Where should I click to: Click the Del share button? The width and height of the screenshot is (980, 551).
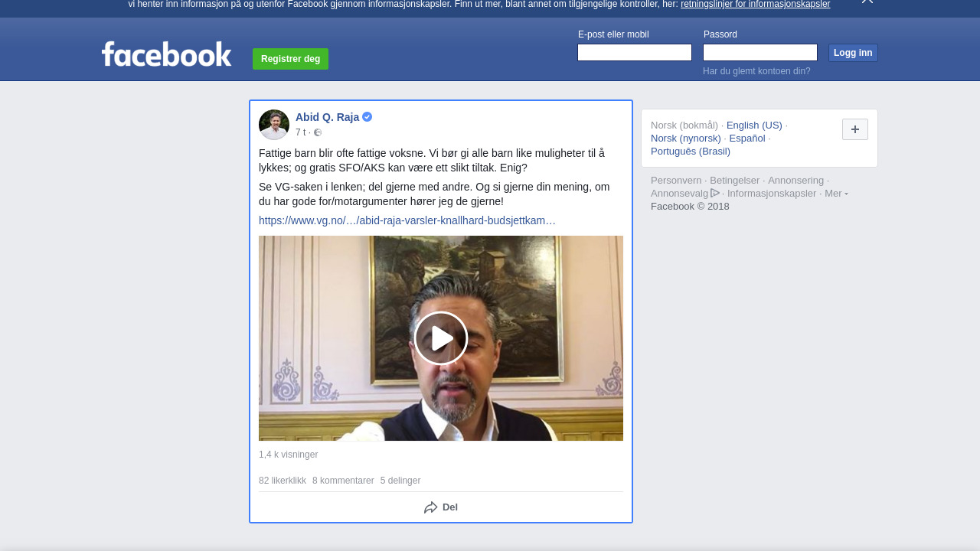(441, 507)
